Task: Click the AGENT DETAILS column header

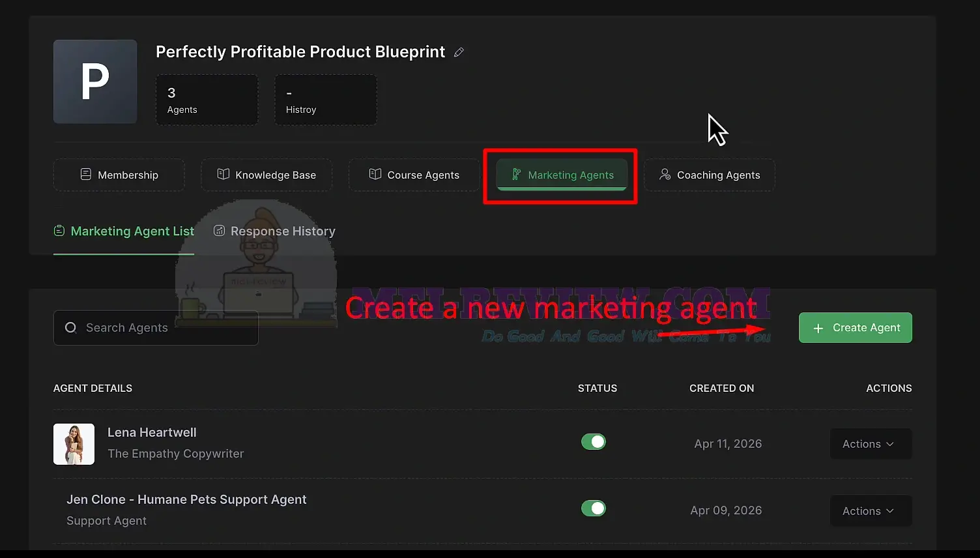Action: point(93,389)
